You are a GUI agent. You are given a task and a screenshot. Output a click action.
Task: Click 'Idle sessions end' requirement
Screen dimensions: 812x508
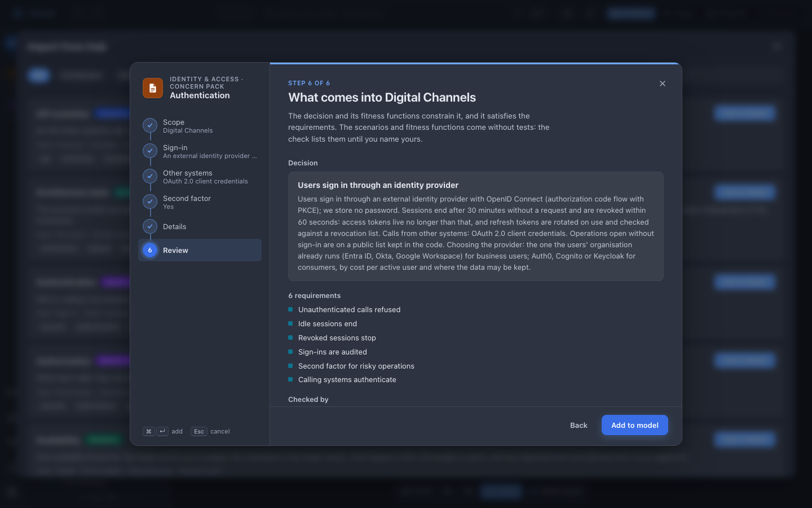click(323, 323)
